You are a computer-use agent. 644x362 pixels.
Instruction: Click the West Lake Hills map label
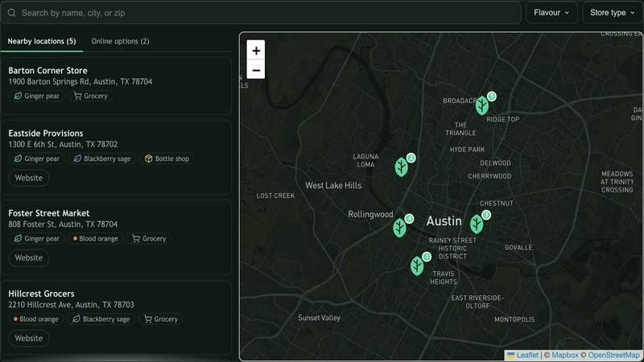tap(333, 186)
